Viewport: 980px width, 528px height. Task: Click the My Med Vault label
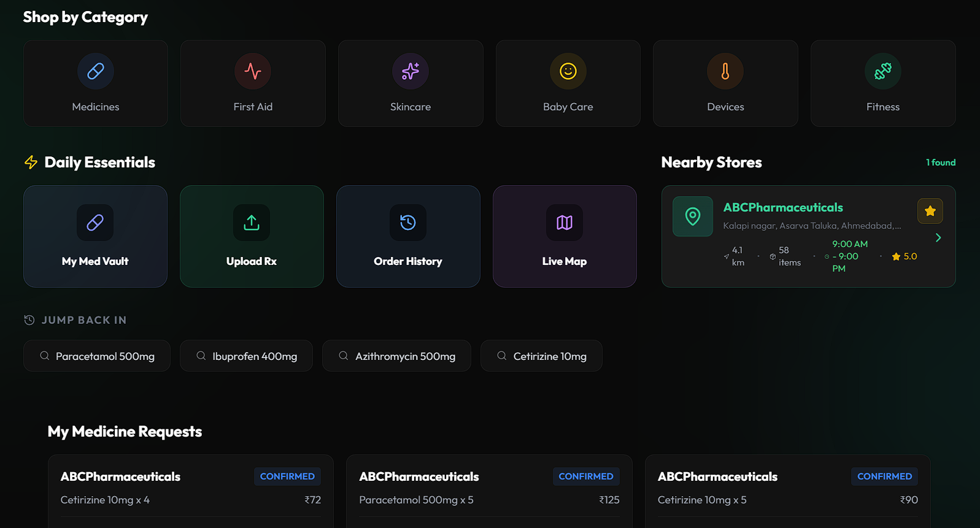coord(95,261)
